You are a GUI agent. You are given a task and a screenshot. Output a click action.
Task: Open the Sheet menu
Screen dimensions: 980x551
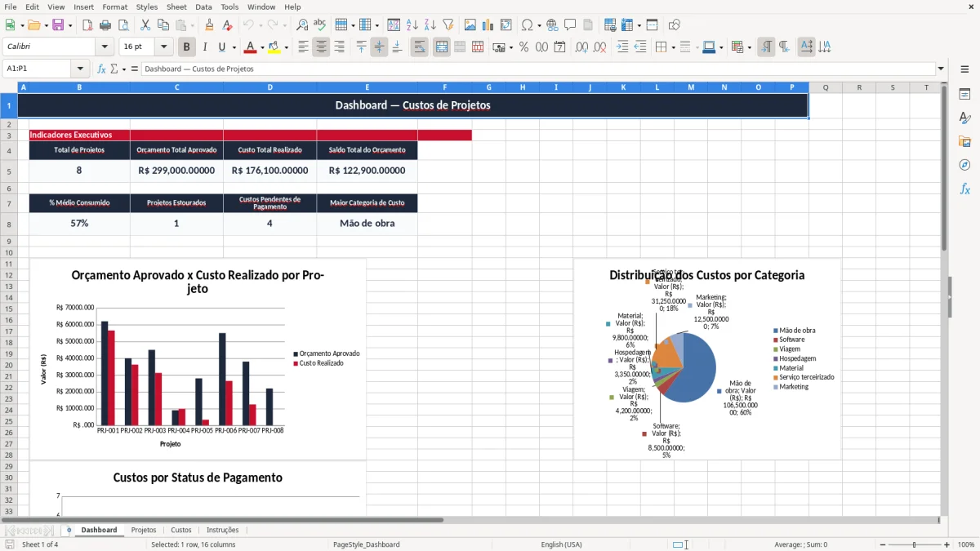point(176,7)
